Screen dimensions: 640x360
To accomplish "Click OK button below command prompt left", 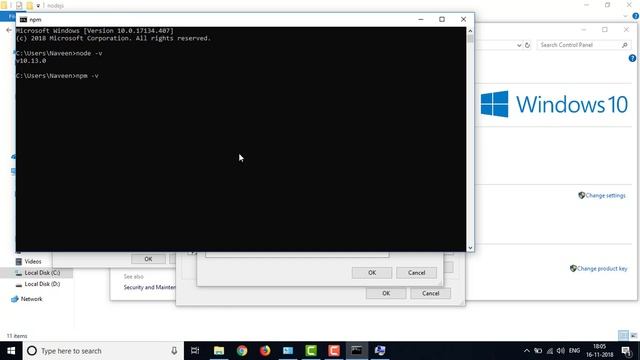I will (148, 259).
